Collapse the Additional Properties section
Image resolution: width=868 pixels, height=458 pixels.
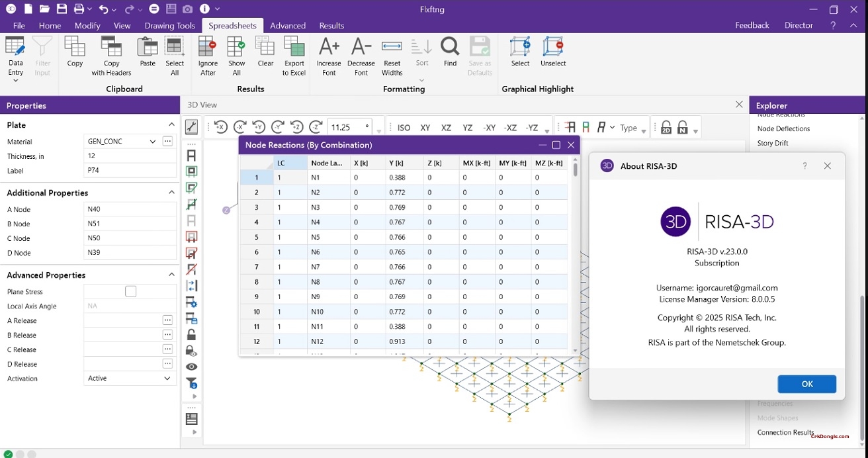pos(171,193)
